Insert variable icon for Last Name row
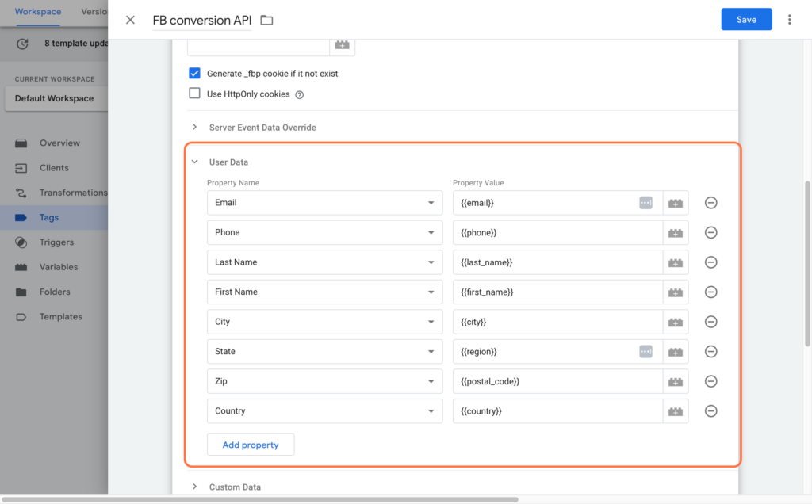This screenshot has height=504, width=812. point(676,262)
